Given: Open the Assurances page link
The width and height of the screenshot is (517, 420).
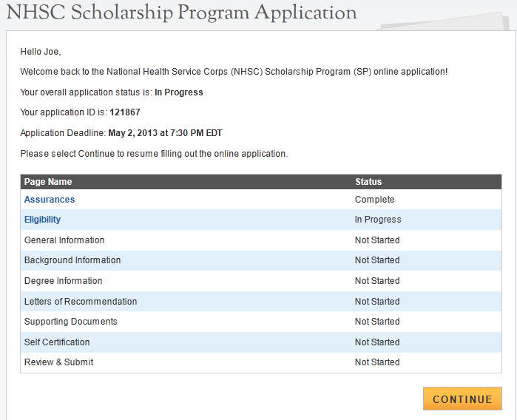Looking at the screenshot, I should point(50,200).
